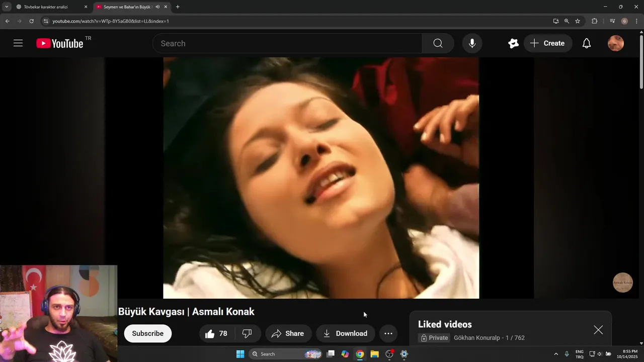Click the Private privacy badge
The width and height of the screenshot is (644, 362).
434,338
